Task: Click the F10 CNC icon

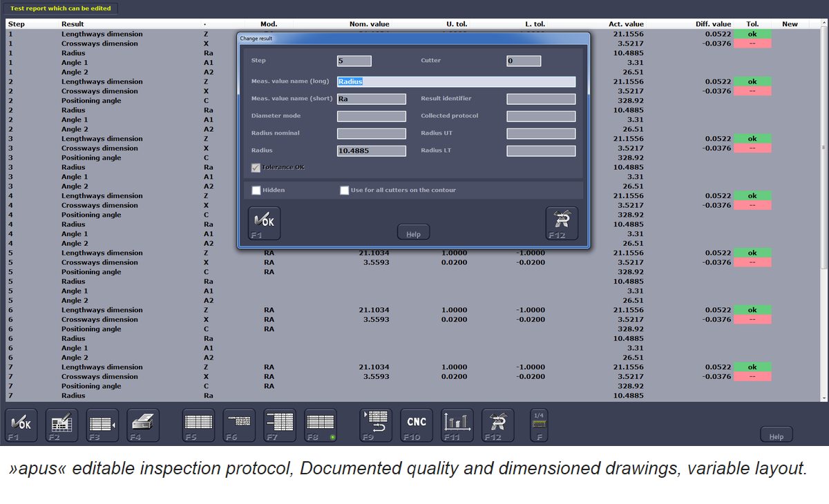Action: coord(417,425)
